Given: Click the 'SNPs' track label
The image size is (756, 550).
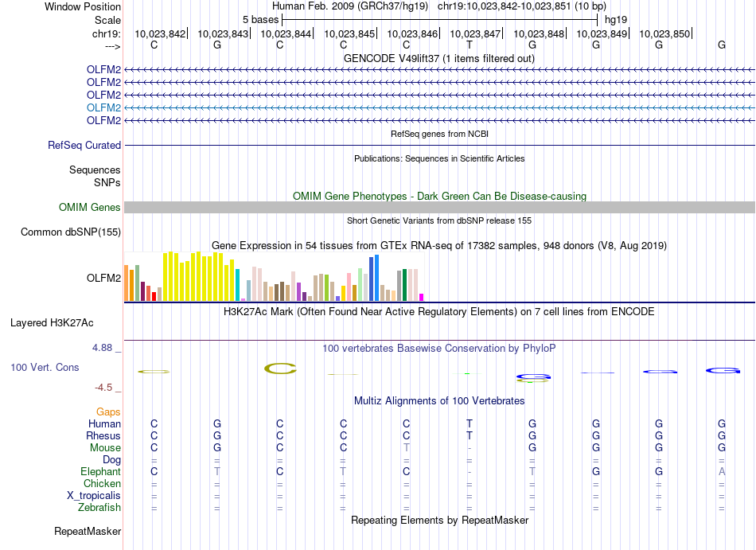Looking at the screenshot, I should 107,183.
